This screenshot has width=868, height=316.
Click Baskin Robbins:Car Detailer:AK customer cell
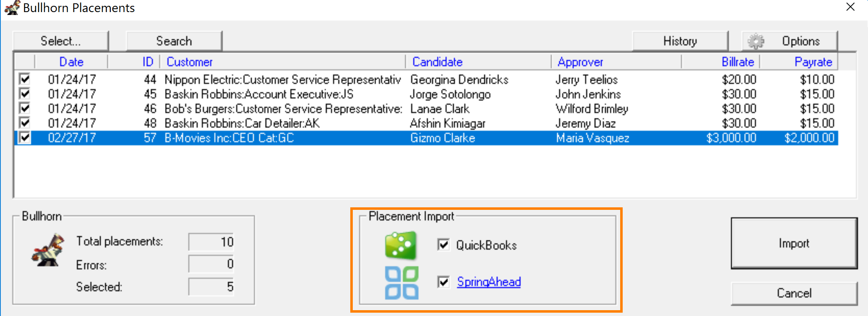point(242,123)
